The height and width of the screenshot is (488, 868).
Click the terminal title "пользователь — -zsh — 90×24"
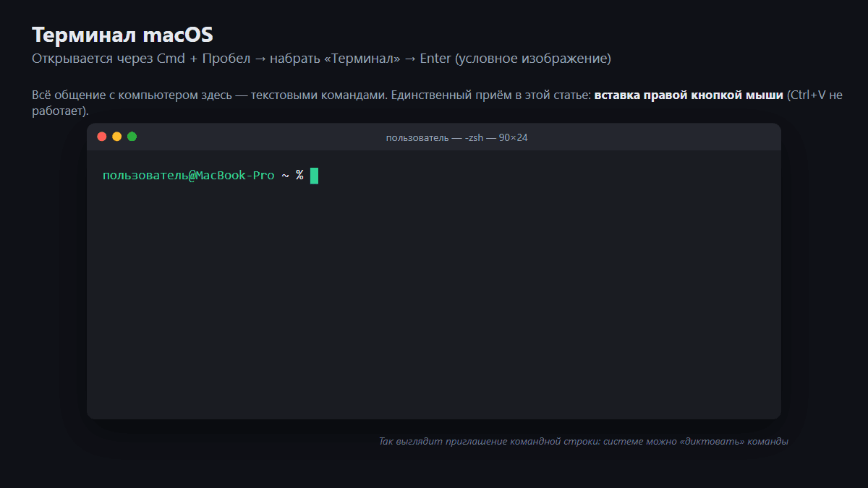pos(456,137)
